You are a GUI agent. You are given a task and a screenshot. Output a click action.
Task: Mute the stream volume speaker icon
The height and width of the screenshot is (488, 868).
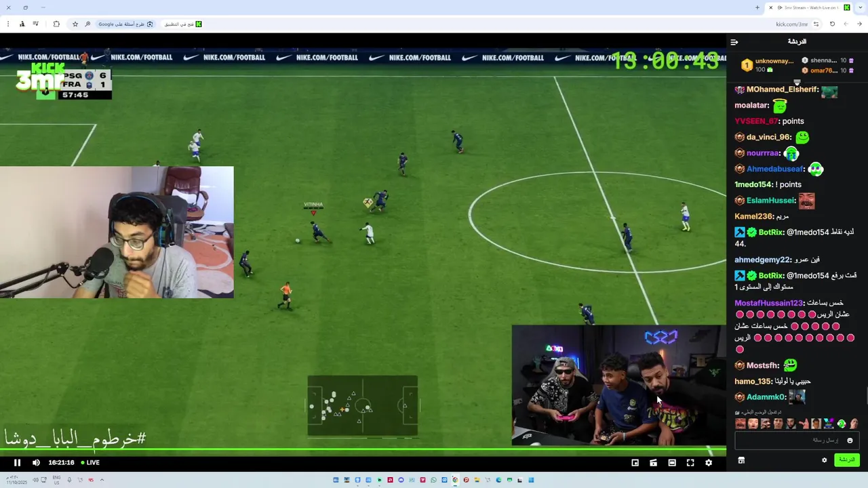[36, 463]
